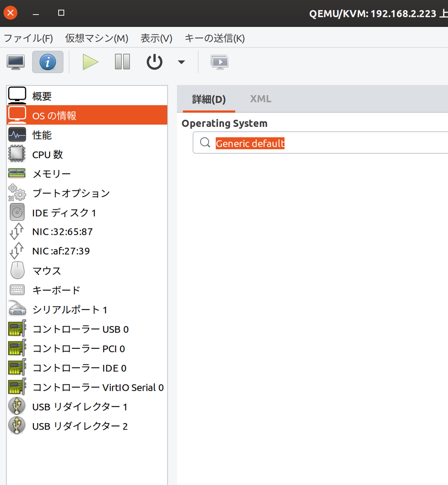Open the shutdown options dropdown arrow

181,62
